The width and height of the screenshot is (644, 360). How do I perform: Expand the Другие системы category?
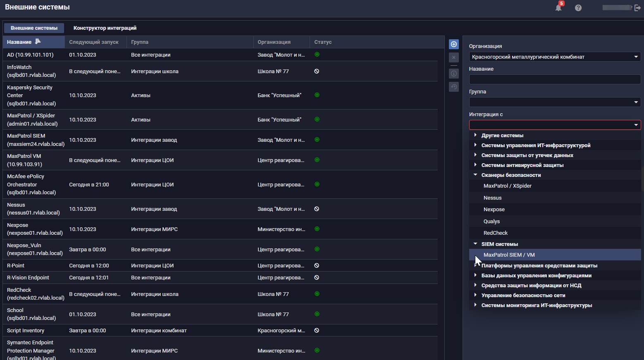click(x=475, y=135)
